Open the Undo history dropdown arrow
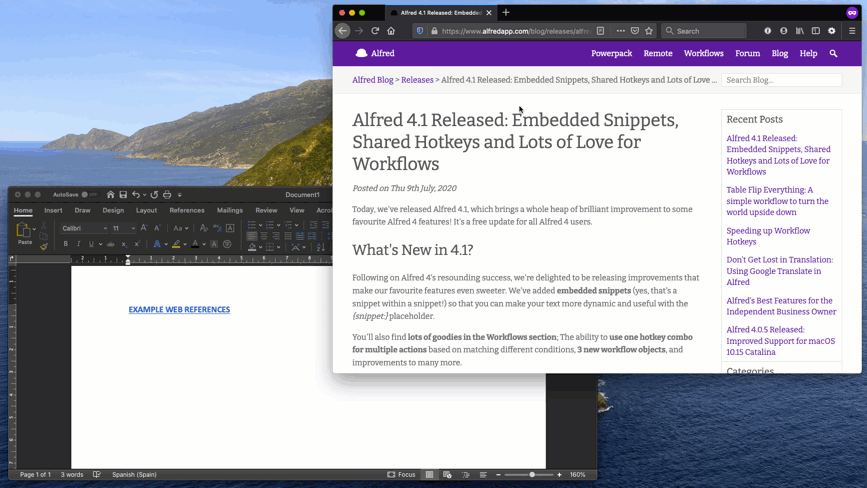Viewport: 867px width, 488px height. (145, 195)
